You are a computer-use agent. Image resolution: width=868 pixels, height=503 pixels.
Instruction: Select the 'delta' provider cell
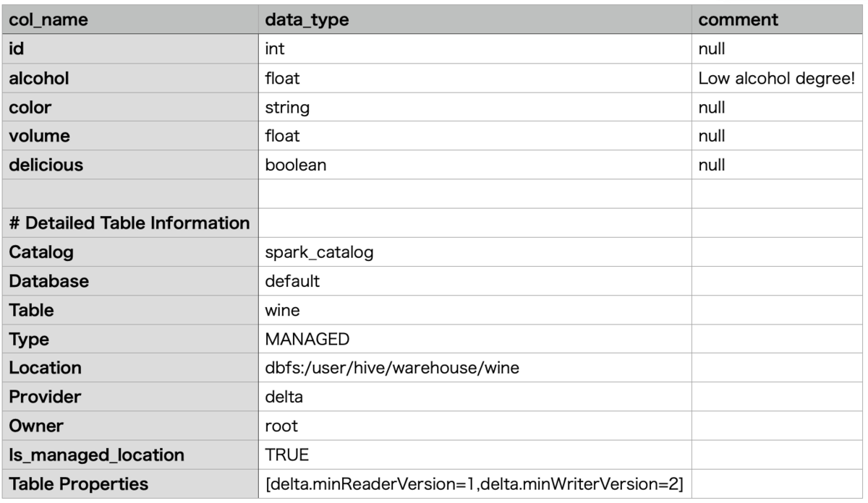475,397
